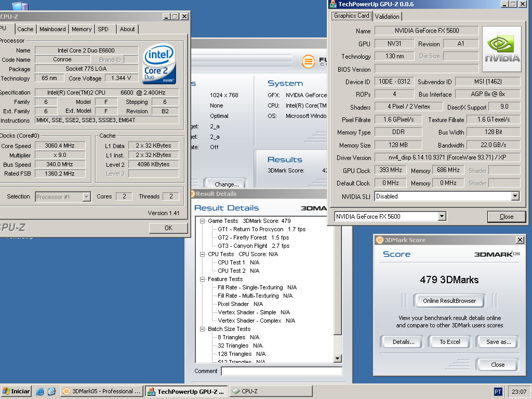Open Internet Explorer from quick launch
Screen dimensions: 532x399
(x=40, y=392)
